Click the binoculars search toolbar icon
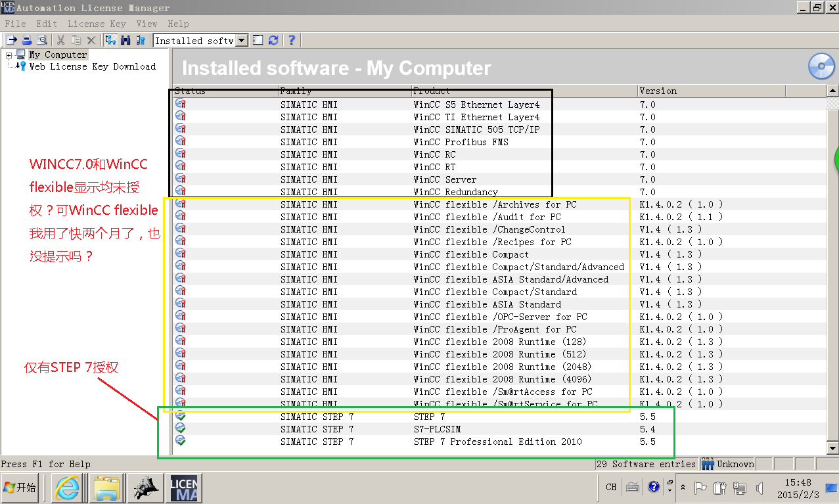Image resolution: width=839 pixels, height=504 pixels. [125, 40]
